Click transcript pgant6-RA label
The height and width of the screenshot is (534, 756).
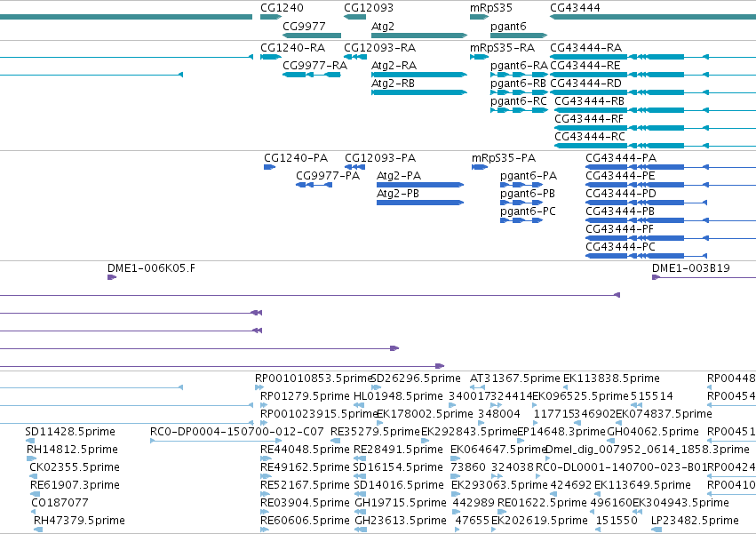pyautogui.click(x=519, y=66)
